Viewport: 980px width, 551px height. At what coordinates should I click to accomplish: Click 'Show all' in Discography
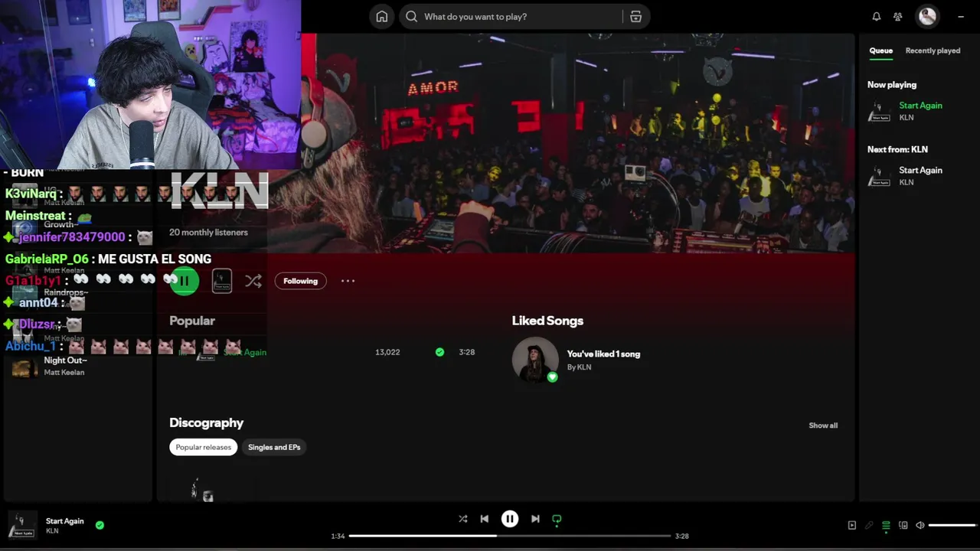(x=823, y=425)
